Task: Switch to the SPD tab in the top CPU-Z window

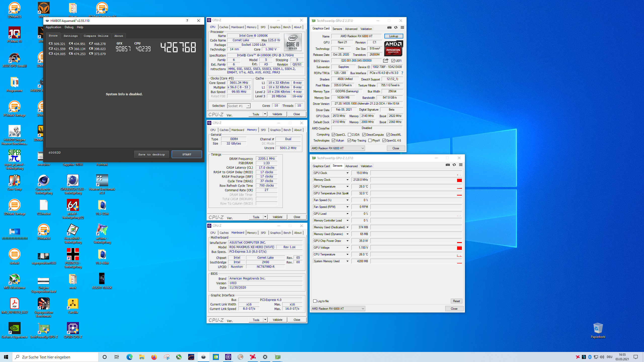Action: tap(263, 27)
